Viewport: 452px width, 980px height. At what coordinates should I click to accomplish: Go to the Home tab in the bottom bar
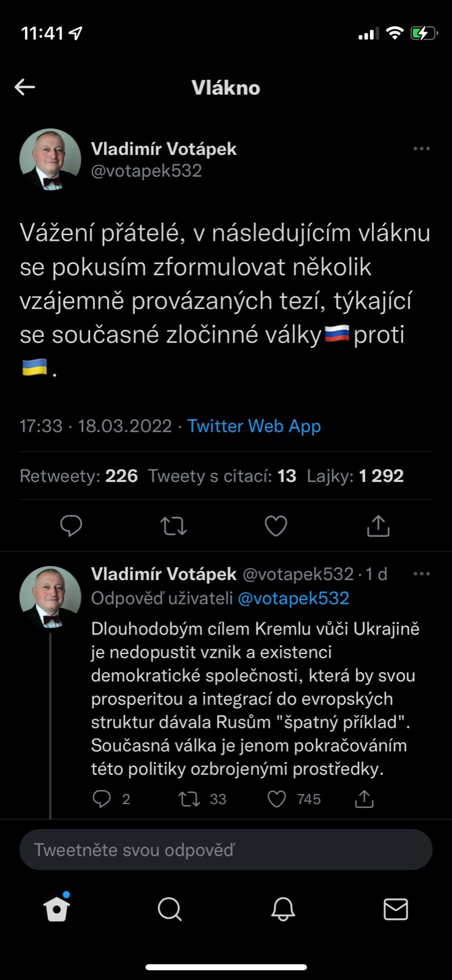[x=57, y=909]
